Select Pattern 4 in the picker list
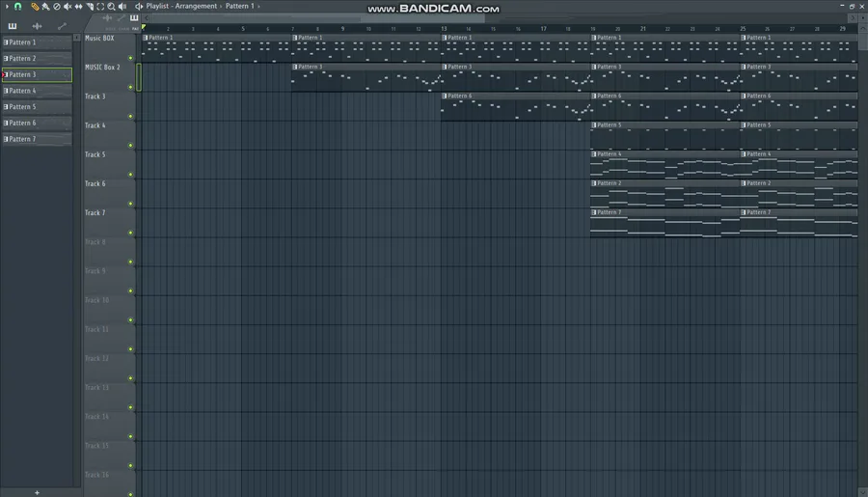Image resolution: width=868 pixels, height=497 pixels. tap(37, 91)
